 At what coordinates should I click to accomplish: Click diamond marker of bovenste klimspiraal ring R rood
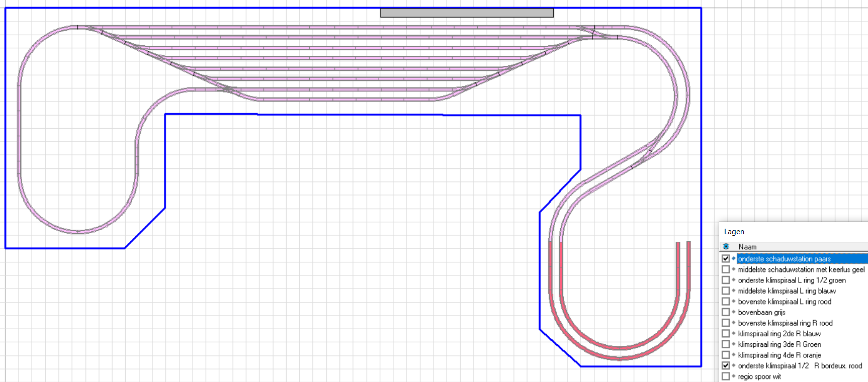click(734, 323)
